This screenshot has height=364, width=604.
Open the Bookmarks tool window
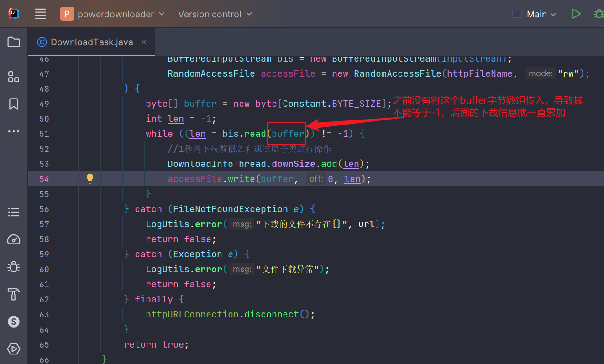tap(13, 104)
